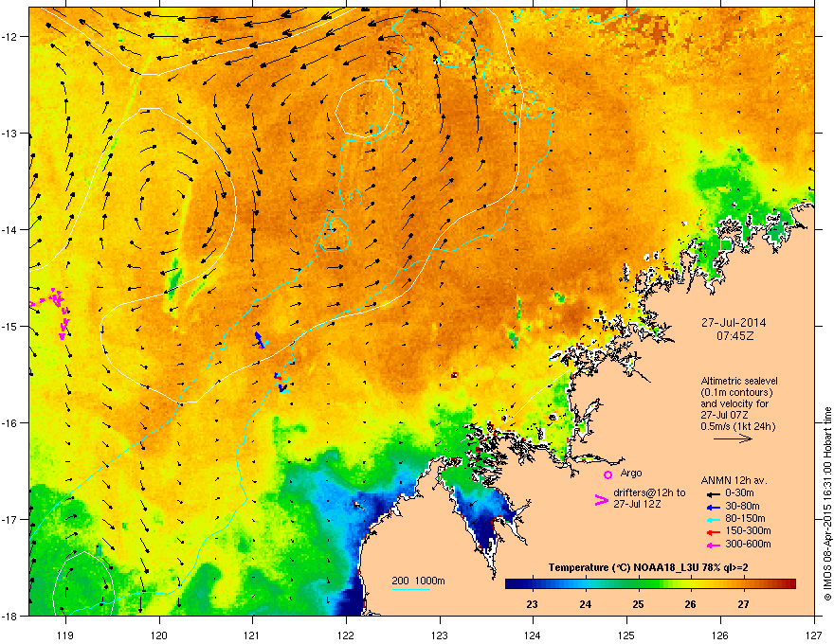Viewport: 834px width, 644px height.
Task: Click the '(0.1m contours)' legend text
Action: pos(736,393)
